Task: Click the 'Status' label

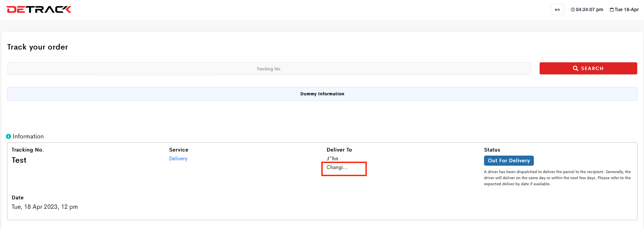Action: coord(492,150)
